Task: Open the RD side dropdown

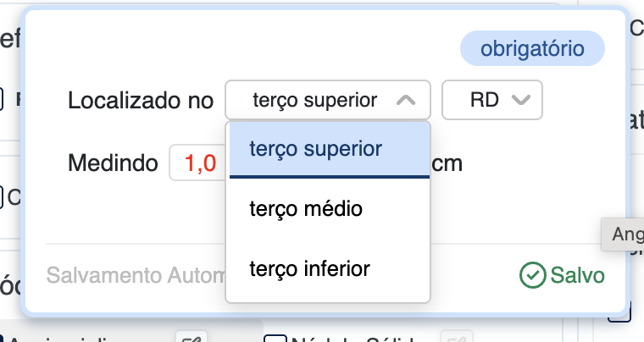Action: pos(492,100)
